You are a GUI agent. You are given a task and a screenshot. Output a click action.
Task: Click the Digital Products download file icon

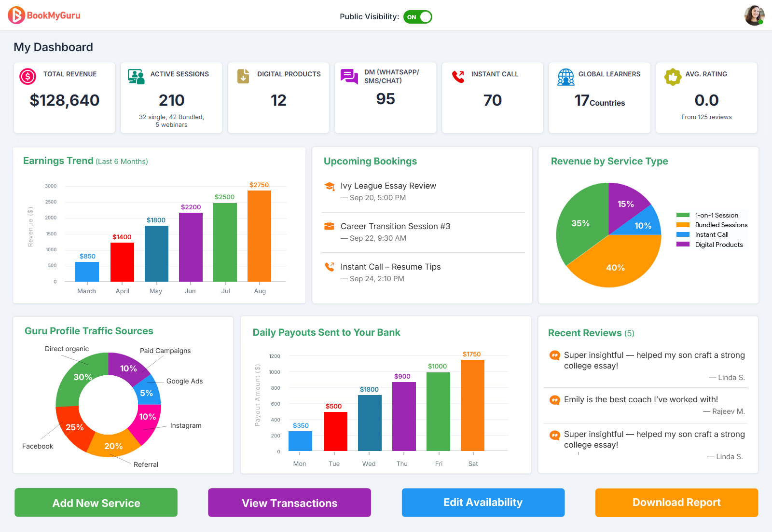click(x=243, y=76)
